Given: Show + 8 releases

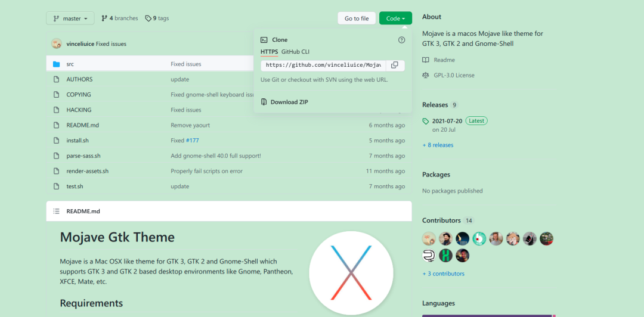Looking at the screenshot, I should click(438, 145).
